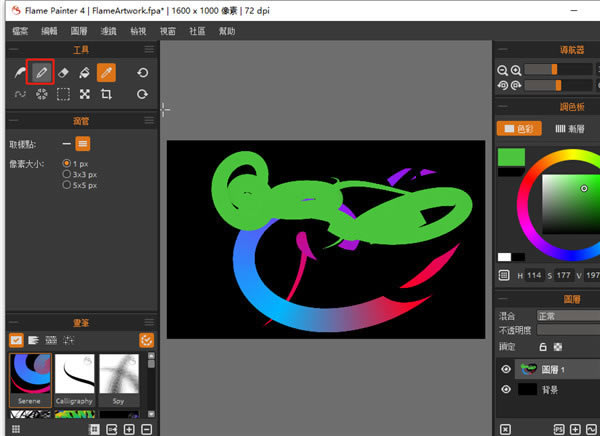
Task: Hide 圖層 1 using its eye icon
Action: [x=506, y=368]
